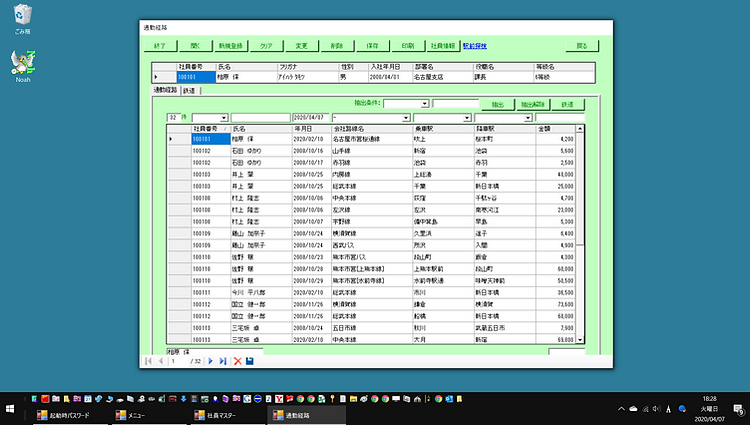Switch to 社員マスター taskbar window
This screenshot has width=750, height=425.
[228, 415]
